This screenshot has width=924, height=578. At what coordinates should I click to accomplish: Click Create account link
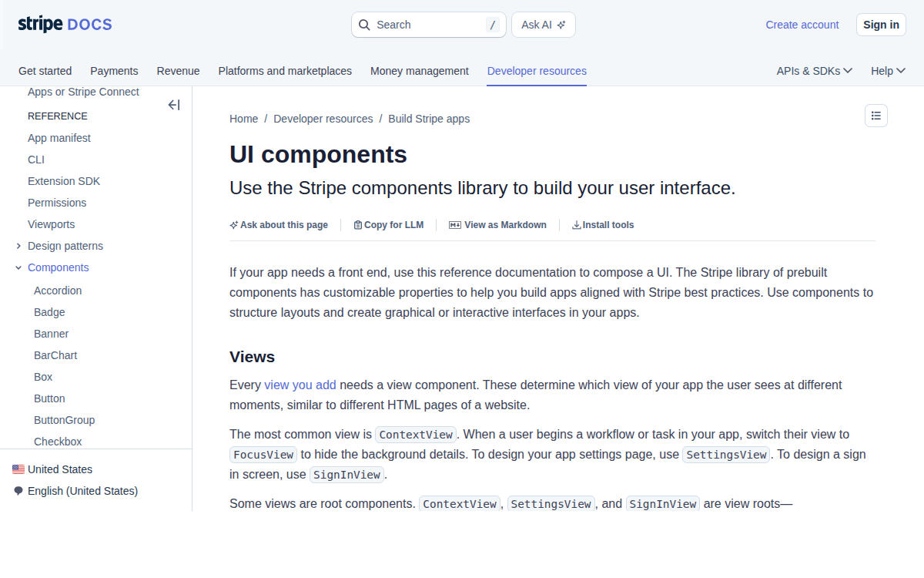[x=802, y=25]
